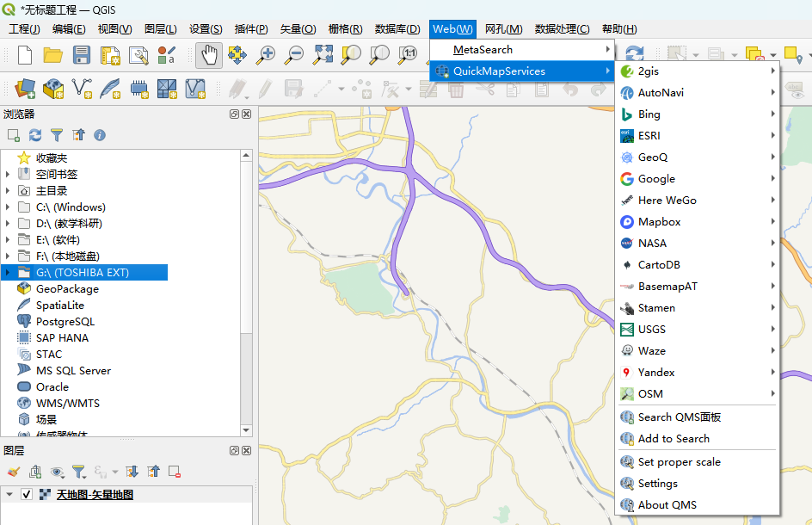This screenshot has width=812, height=525.
Task: Open the 矢量(O) menu
Action: [x=298, y=29]
